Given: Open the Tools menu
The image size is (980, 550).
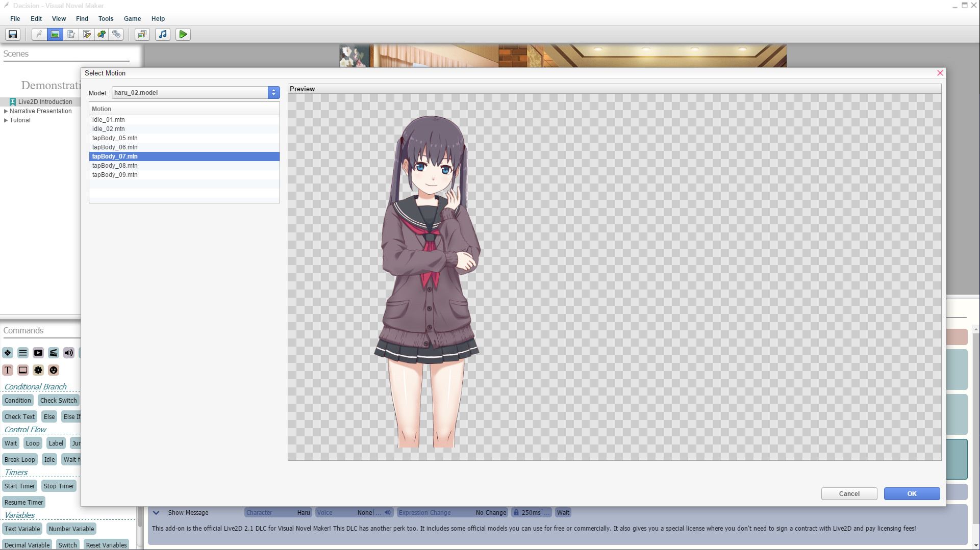Looking at the screenshot, I should [106, 19].
